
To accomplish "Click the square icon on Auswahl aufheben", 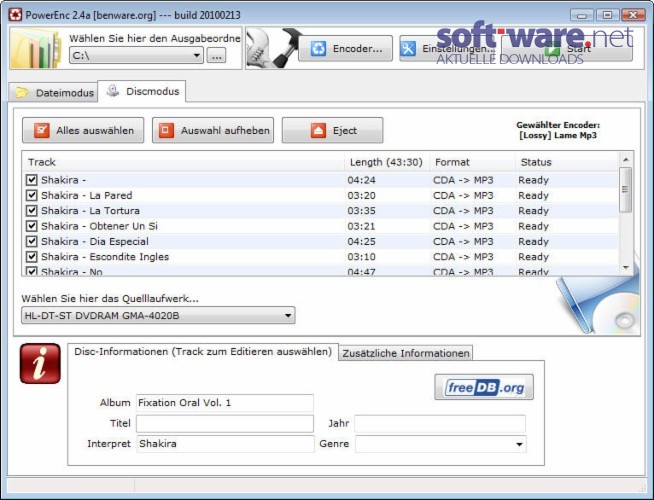I will (166, 131).
